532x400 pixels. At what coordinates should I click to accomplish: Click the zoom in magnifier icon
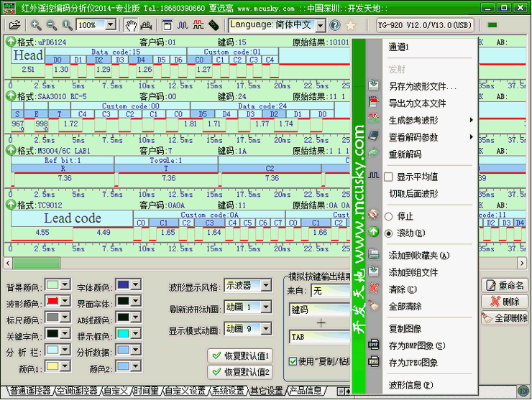pos(36,25)
